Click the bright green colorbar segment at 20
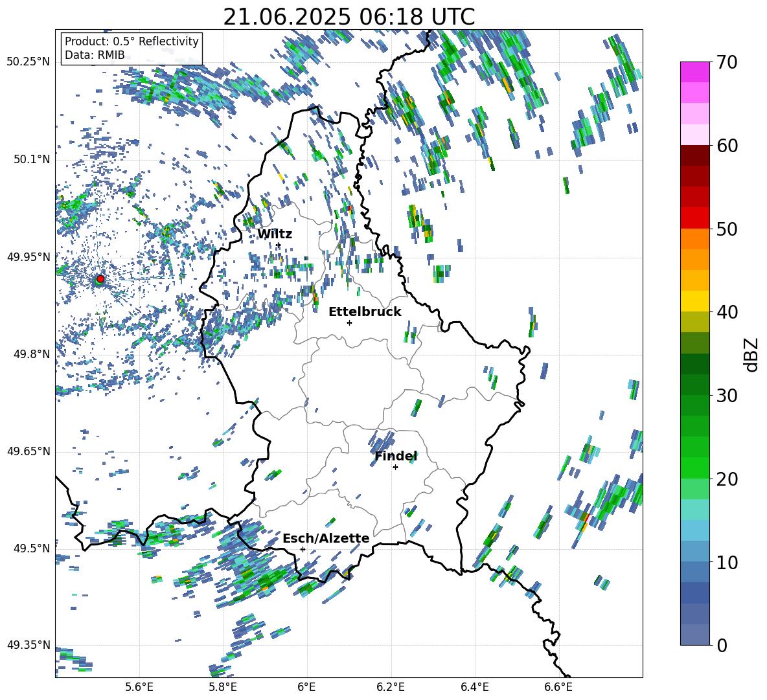767x700 pixels. [x=695, y=468]
